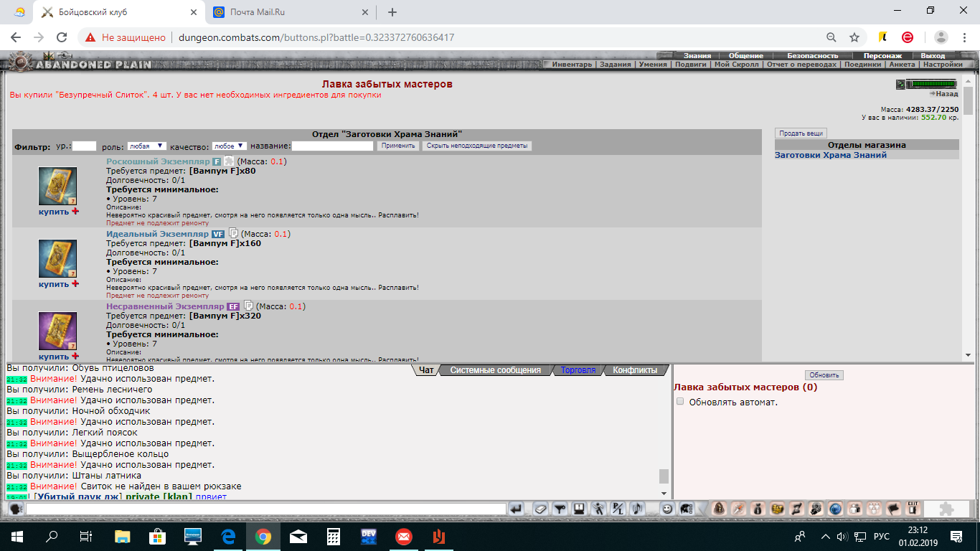Open Инвентарь from the submenu bar
The height and width of the screenshot is (551, 980).
[x=573, y=64]
